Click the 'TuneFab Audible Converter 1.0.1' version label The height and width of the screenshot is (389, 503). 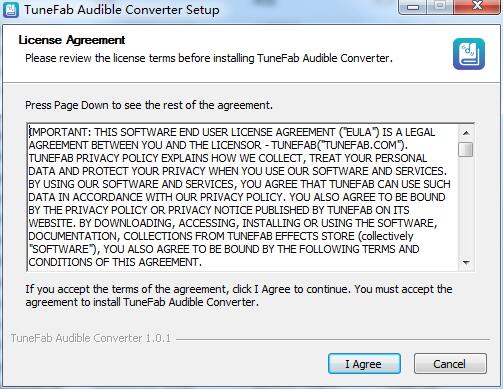tap(91, 338)
